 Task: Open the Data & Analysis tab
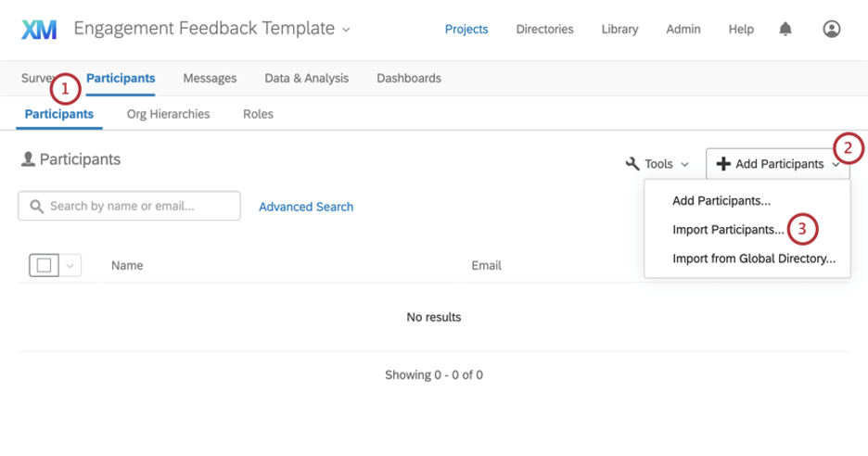pyautogui.click(x=306, y=78)
